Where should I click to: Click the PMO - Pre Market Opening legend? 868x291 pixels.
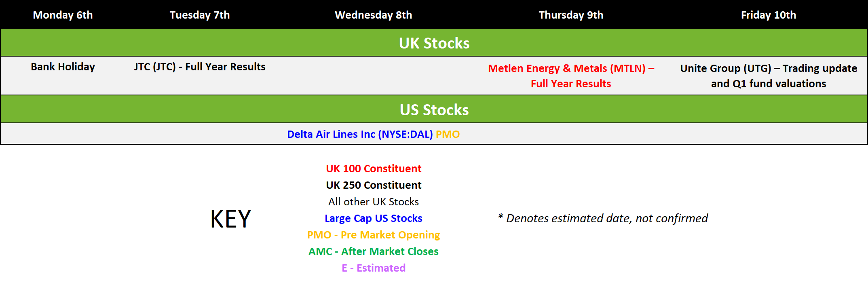(x=374, y=235)
